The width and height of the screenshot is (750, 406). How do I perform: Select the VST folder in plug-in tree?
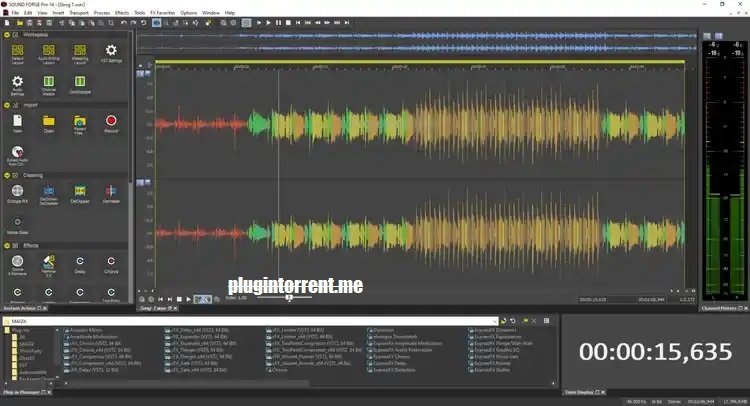22,365
